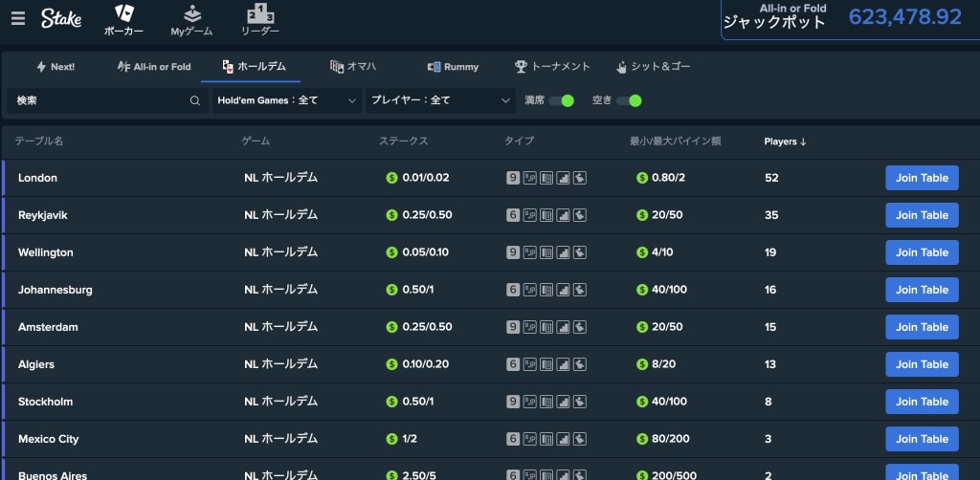Switch to the All-in or Fold tab

point(154,67)
